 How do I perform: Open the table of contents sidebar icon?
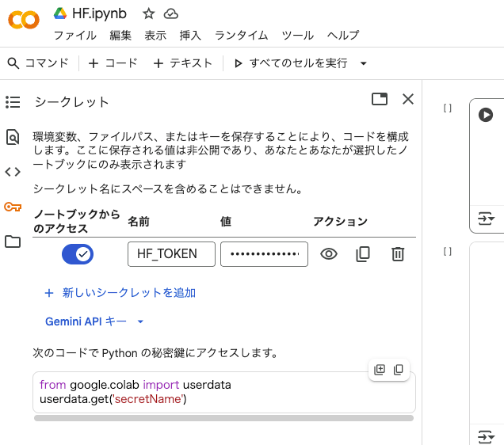click(x=13, y=102)
